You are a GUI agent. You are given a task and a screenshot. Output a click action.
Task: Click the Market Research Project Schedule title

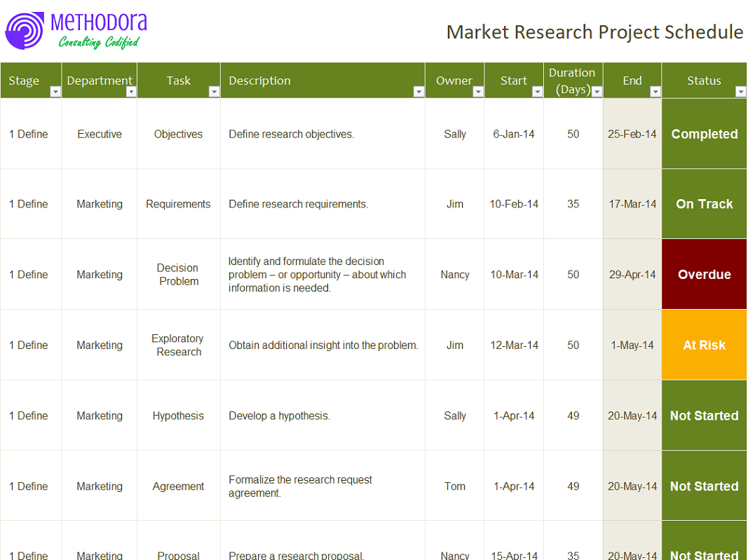(594, 32)
